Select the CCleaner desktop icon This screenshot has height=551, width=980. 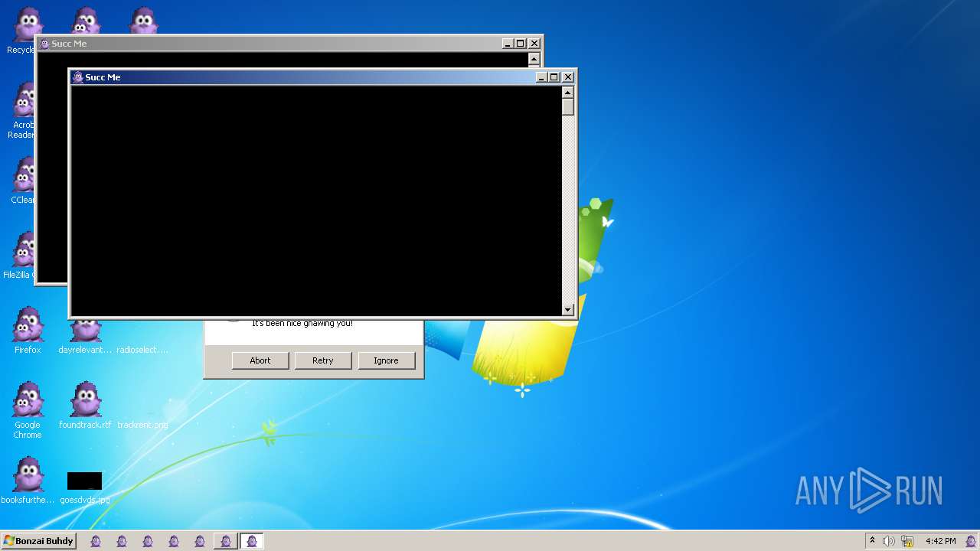(23, 181)
